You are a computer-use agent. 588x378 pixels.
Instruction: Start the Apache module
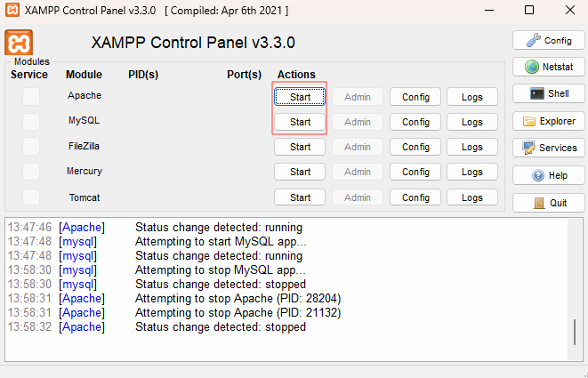point(300,97)
